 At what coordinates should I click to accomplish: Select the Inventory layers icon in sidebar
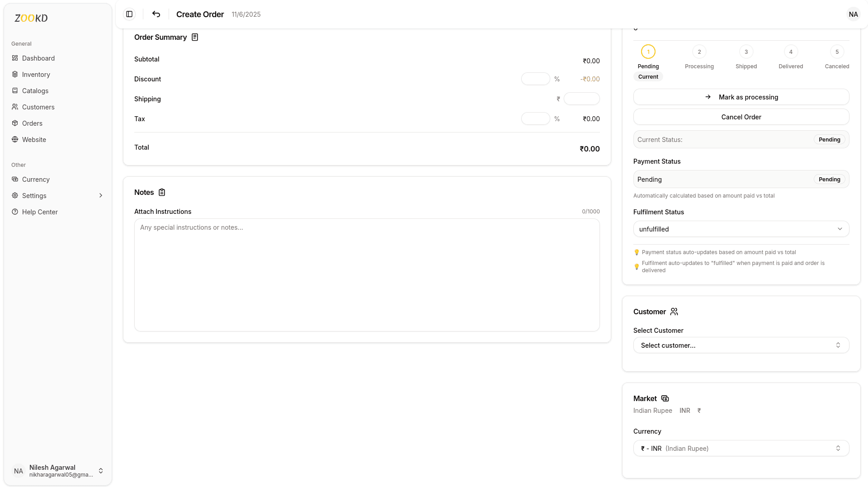click(x=14, y=74)
